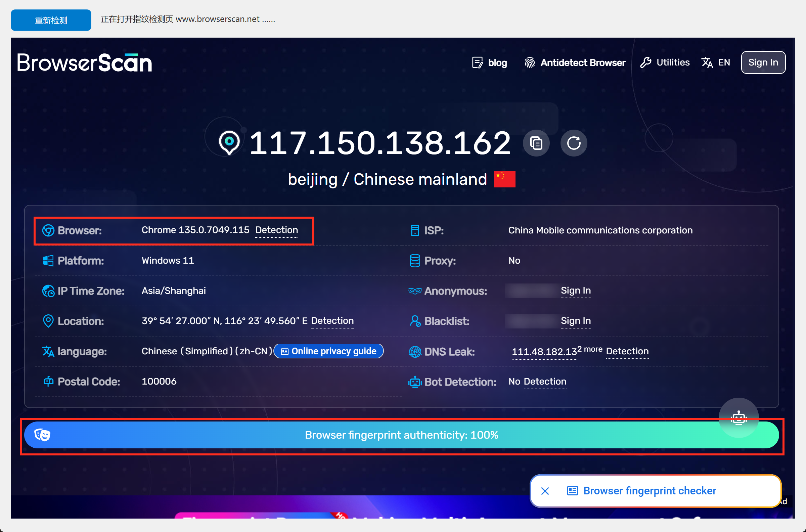Open Detection link beside Location coordinates

click(332, 321)
